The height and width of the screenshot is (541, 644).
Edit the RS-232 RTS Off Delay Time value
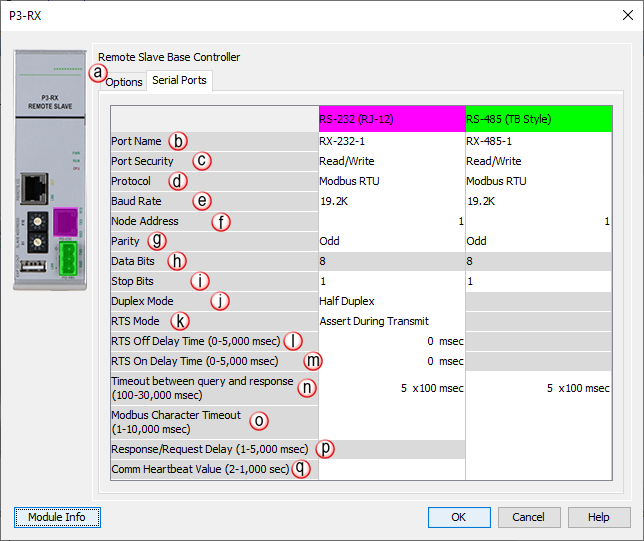(x=391, y=341)
